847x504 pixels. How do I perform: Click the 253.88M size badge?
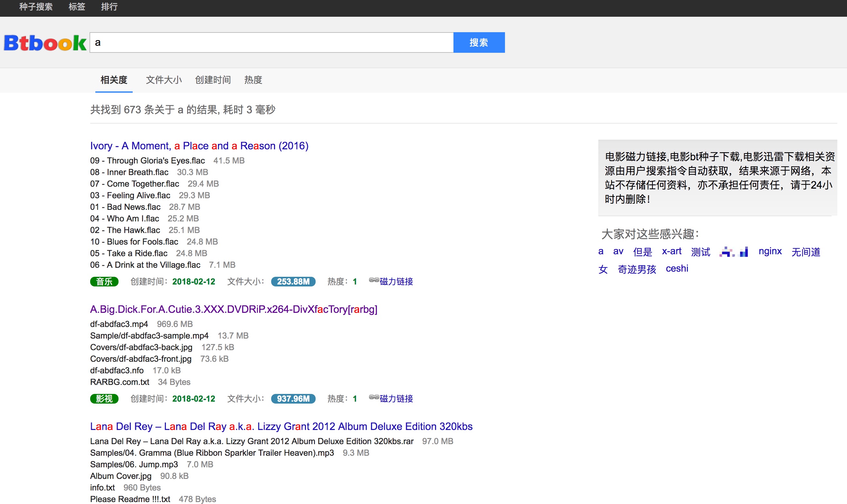(x=293, y=282)
